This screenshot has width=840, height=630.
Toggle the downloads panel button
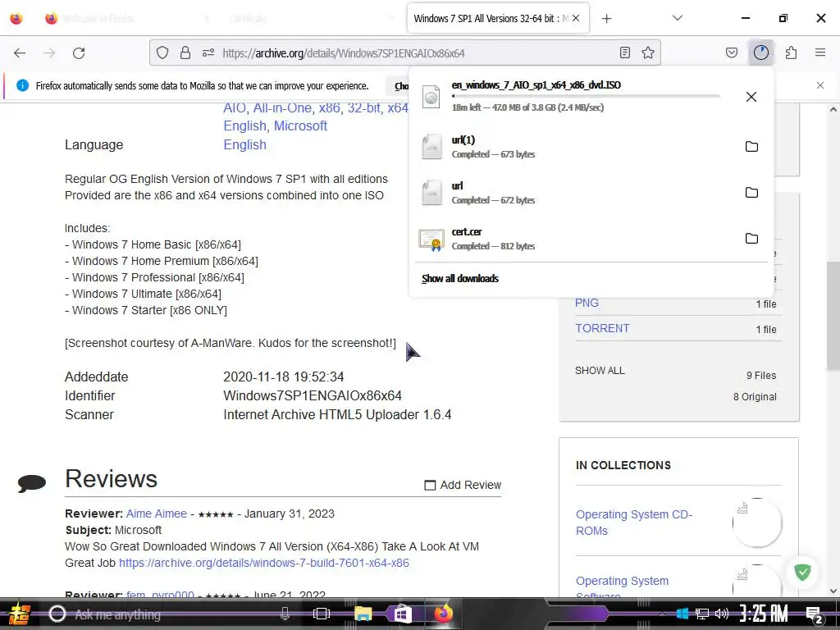761,52
